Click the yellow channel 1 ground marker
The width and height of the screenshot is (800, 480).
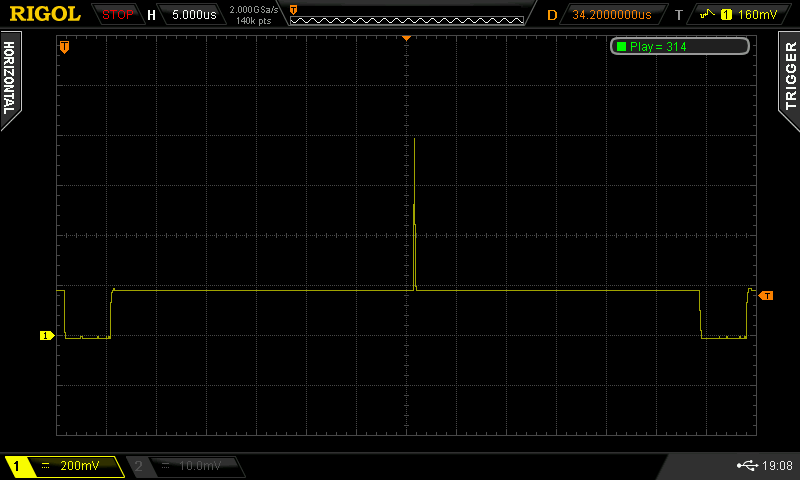click(46, 336)
